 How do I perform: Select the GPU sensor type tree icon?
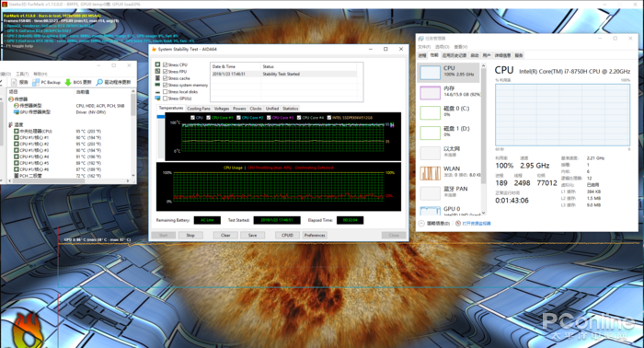tap(17, 111)
